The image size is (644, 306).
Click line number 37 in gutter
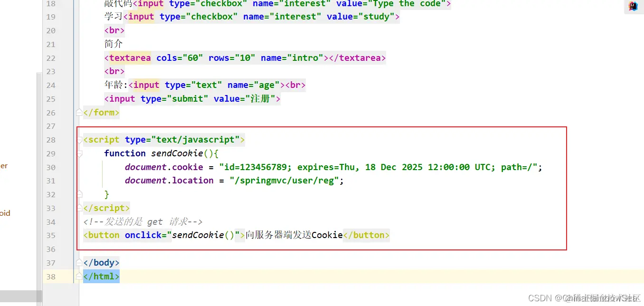point(50,263)
